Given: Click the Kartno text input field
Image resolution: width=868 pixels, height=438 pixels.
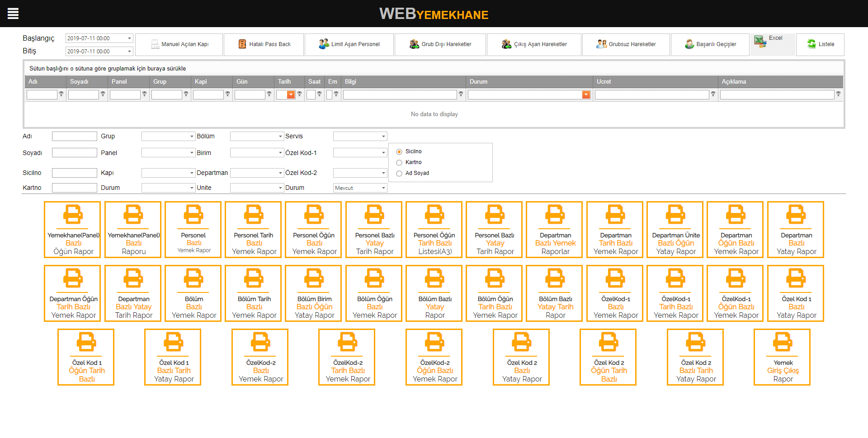Looking at the screenshot, I should (x=75, y=188).
